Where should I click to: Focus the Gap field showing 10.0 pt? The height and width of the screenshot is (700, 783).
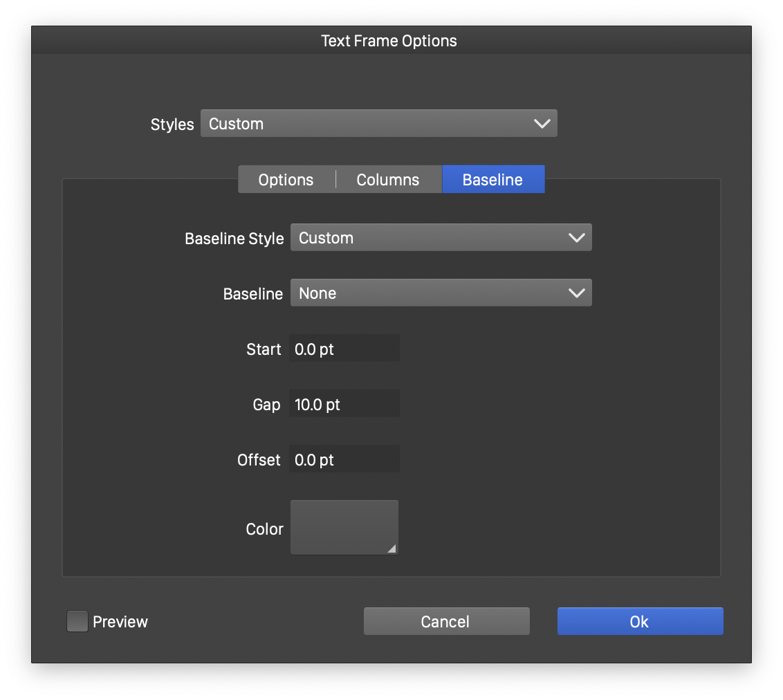344,405
